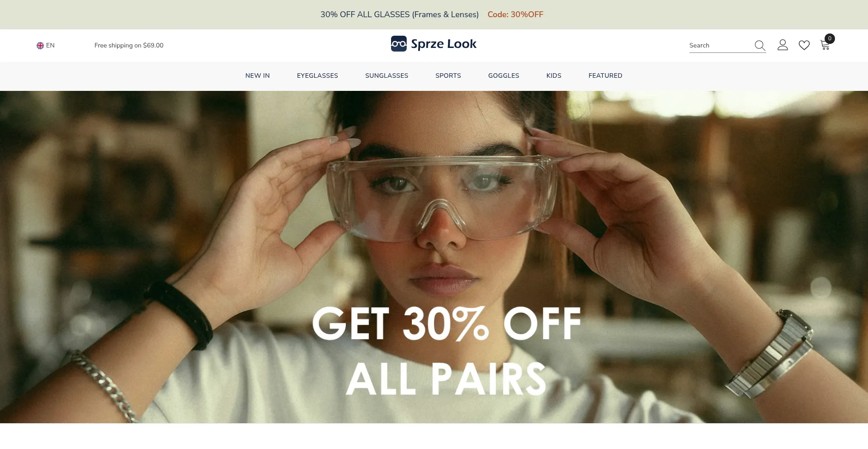868x449 pixels.
Task: Open the Featured menu item
Action: click(605, 76)
